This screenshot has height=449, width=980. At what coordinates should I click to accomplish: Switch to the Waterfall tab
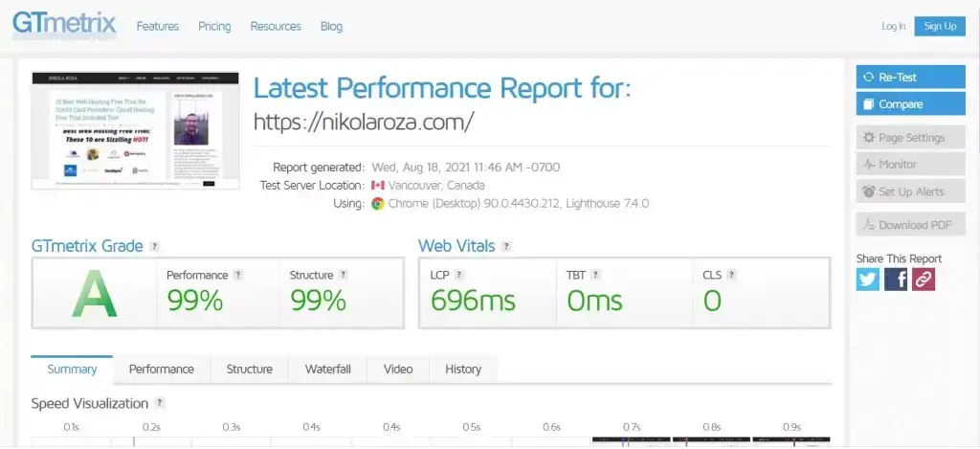coord(327,370)
